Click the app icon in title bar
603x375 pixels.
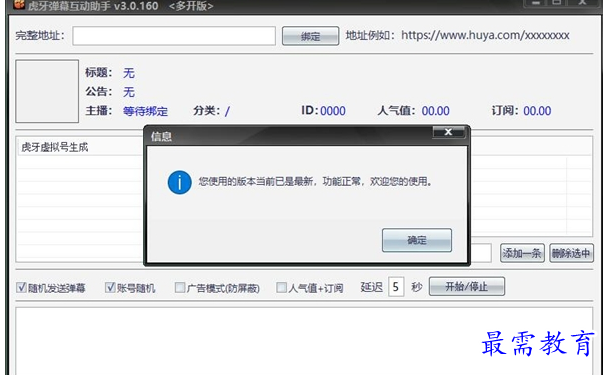(x=19, y=5)
